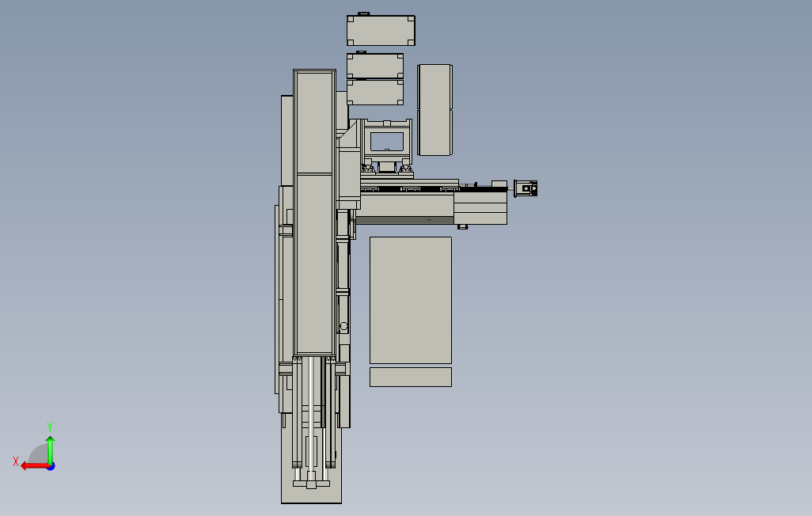Select the tall vertical column body
The image size is (812, 516).
pyautogui.click(x=314, y=212)
